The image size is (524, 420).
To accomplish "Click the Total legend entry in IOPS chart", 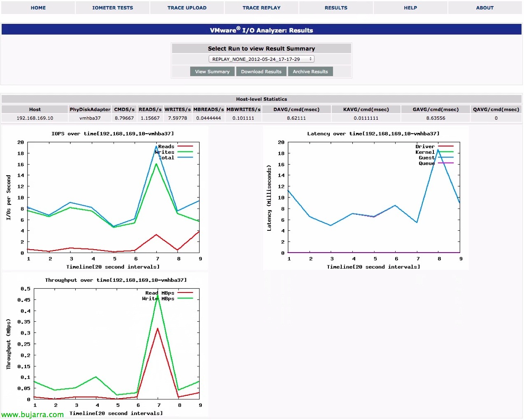I will 175,158.
